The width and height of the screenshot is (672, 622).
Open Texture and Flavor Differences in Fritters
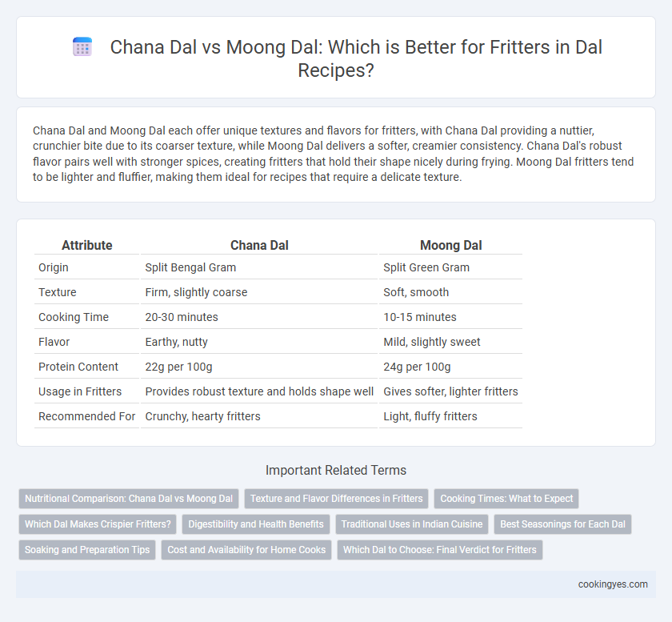(x=337, y=499)
